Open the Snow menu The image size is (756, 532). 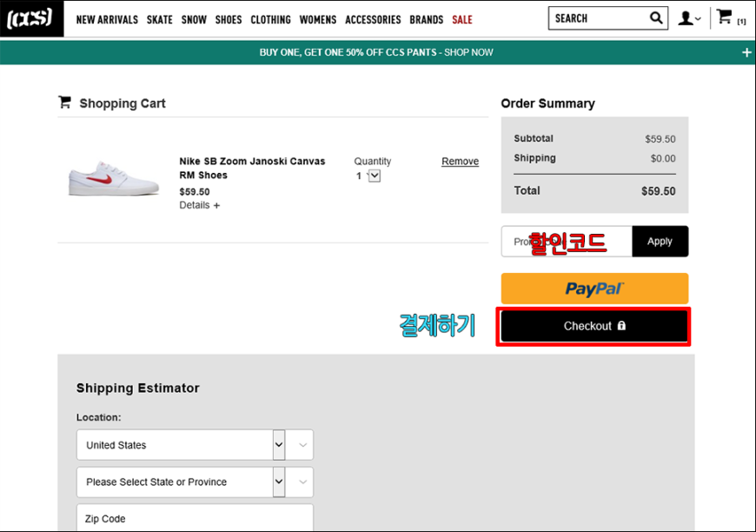click(x=194, y=20)
